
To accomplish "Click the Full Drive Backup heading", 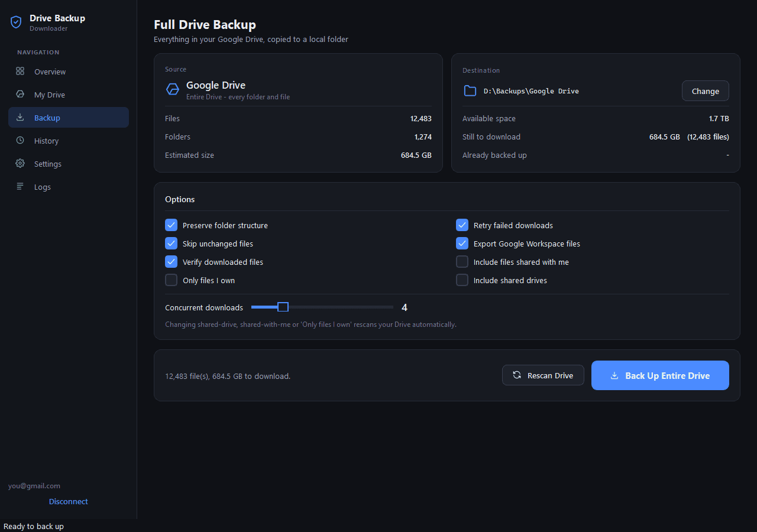I will click(x=205, y=25).
